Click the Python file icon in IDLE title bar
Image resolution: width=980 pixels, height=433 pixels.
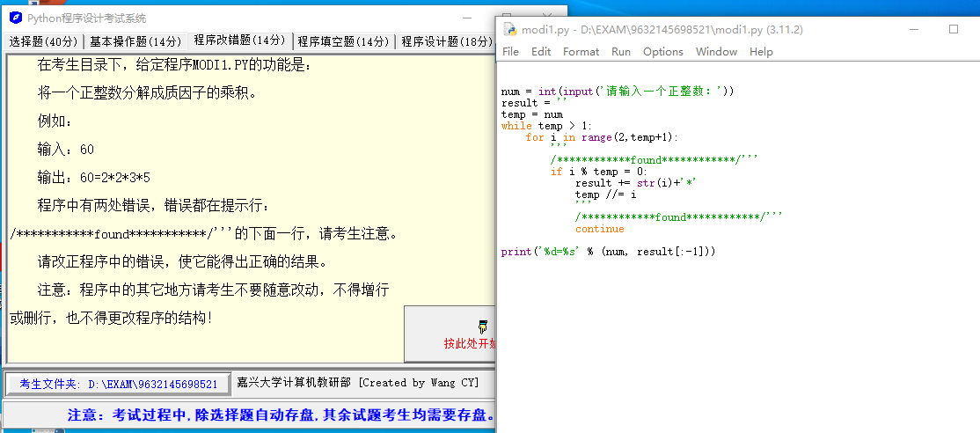[510, 29]
